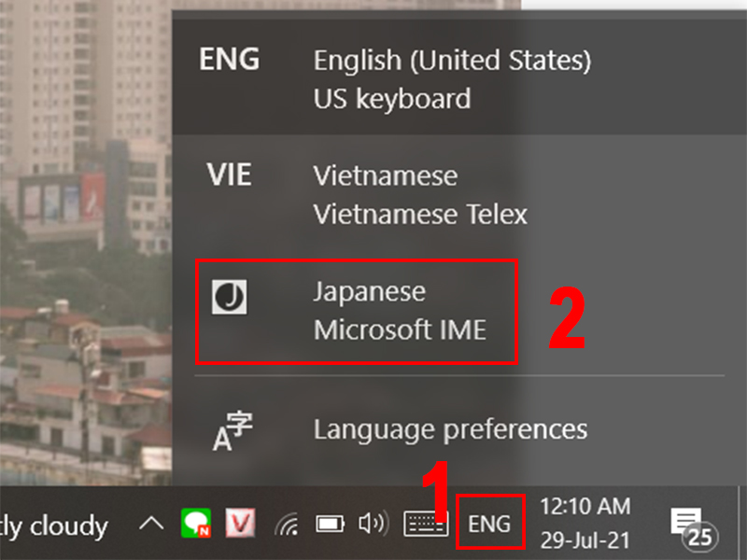Screen dimensions: 747x560
Task: Click the Japanese J circle icon
Action: (229, 297)
